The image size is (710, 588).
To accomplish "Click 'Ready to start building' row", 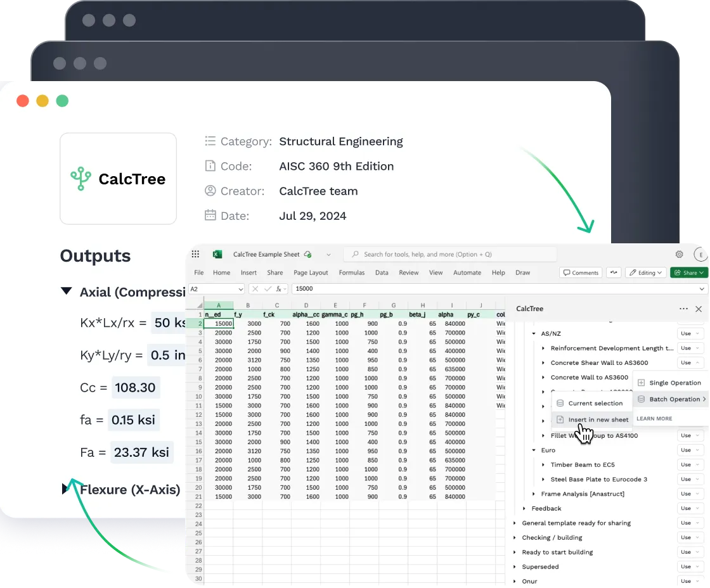I will pyautogui.click(x=557, y=553).
